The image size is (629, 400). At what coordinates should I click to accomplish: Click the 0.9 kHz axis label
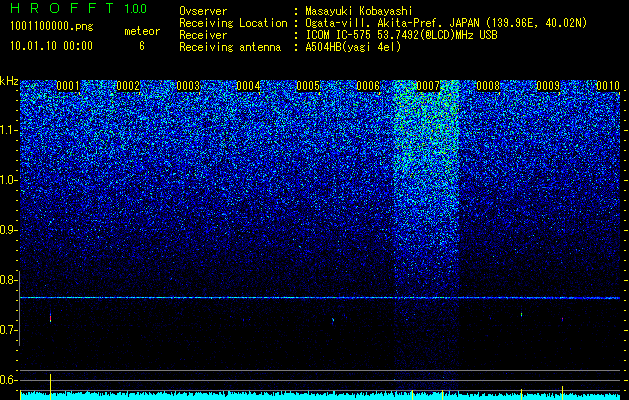point(7,230)
